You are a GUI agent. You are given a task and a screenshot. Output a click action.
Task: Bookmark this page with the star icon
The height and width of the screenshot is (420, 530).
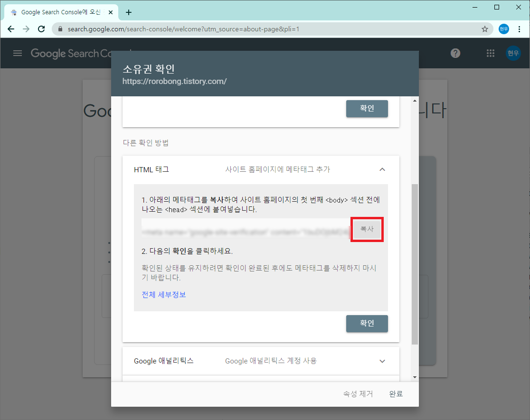(485, 29)
